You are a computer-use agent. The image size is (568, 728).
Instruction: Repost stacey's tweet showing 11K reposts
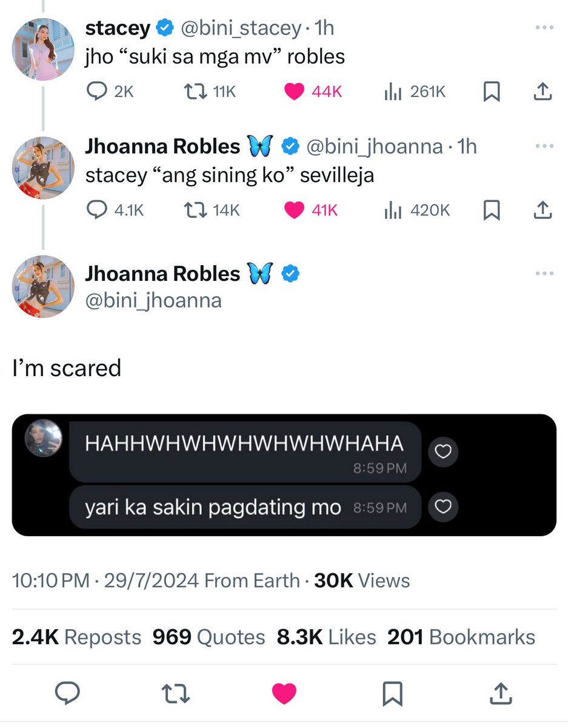[209, 91]
